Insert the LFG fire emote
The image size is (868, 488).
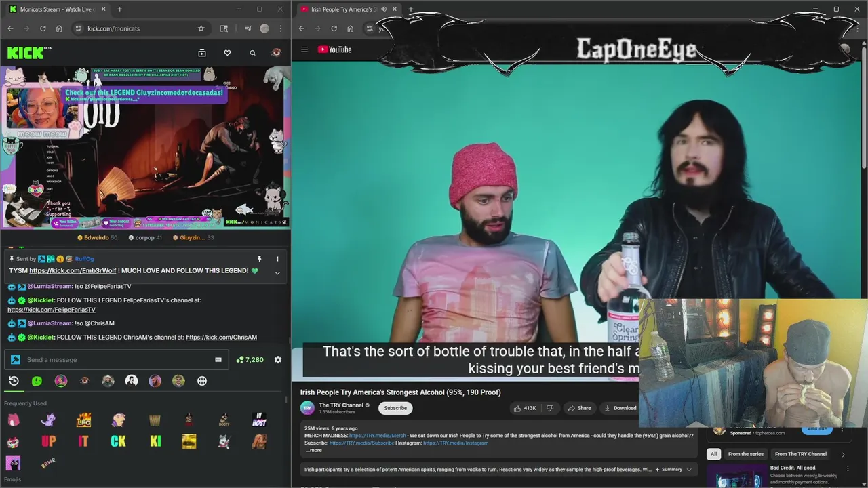(x=83, y=420)
